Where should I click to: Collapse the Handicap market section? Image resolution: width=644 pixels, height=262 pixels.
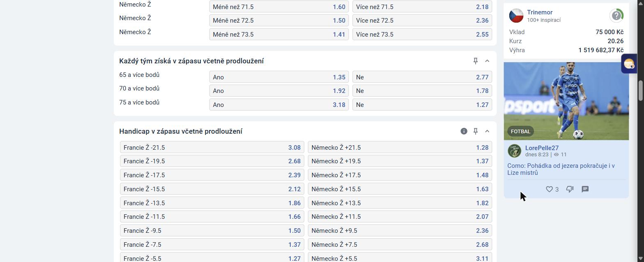[x=487, y=131]
